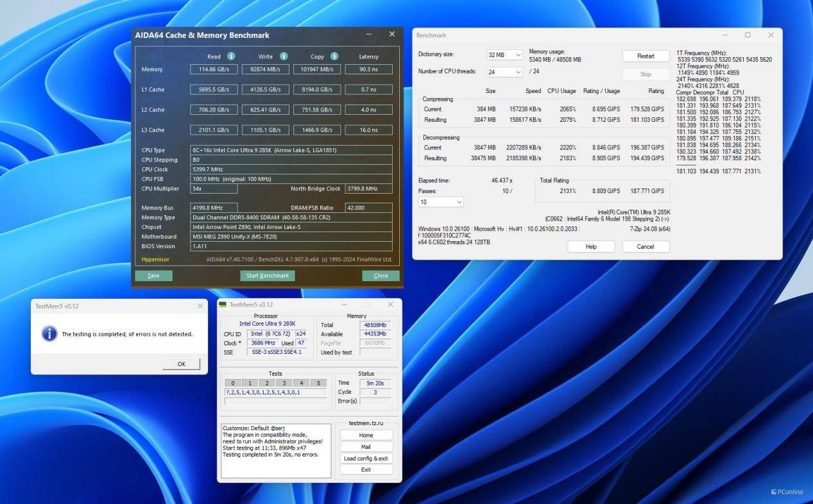Image resolution: width=813 pixels, height=504 pixels.
Task: Open the Dictionary size dropdown
Action: tap(504, 55)
